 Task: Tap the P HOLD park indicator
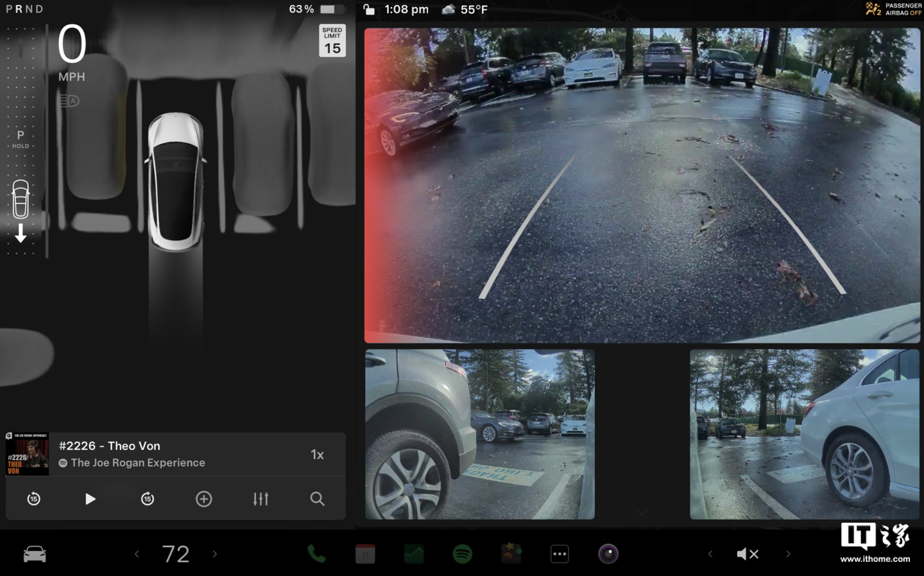[x=21, y=139]
